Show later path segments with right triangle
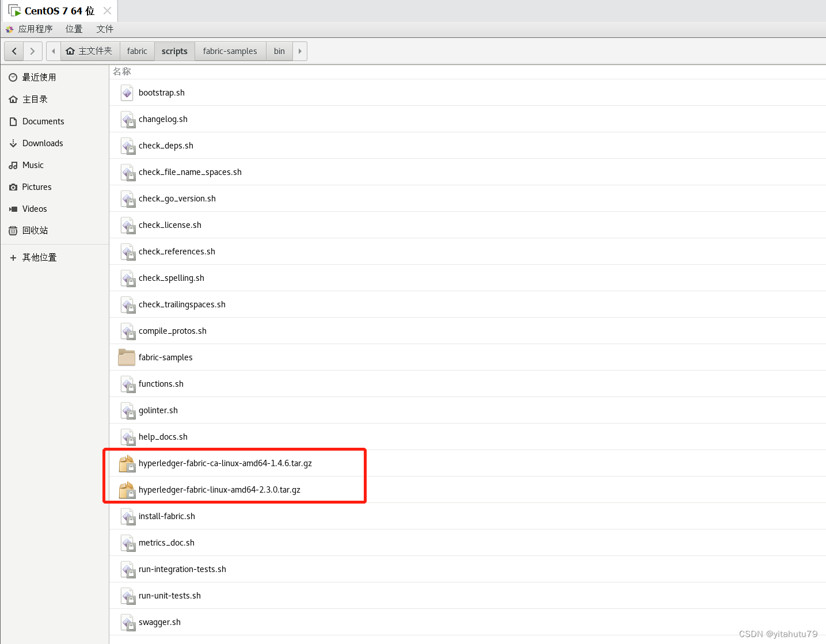Image resolution: width=826 pixels, height=644 pixels. 300,51
